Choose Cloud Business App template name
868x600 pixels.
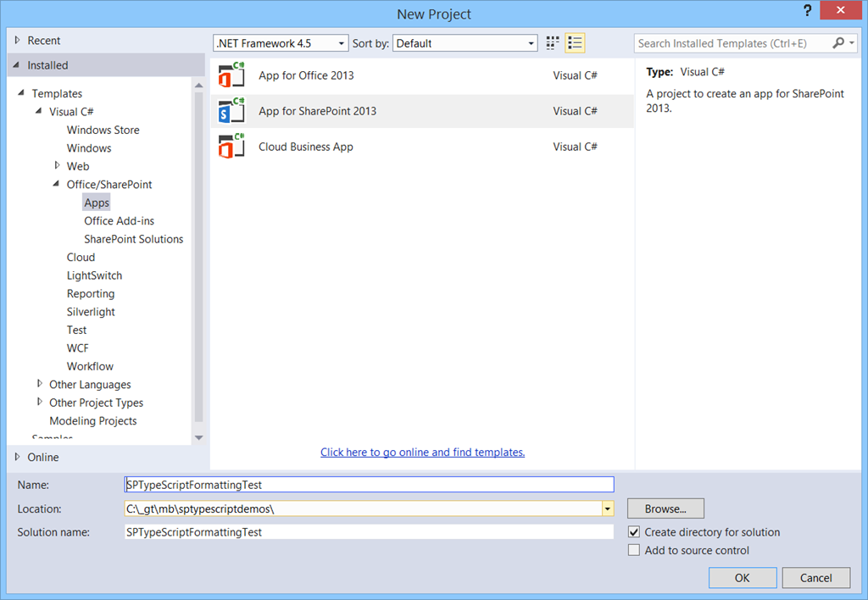[305, 147]
